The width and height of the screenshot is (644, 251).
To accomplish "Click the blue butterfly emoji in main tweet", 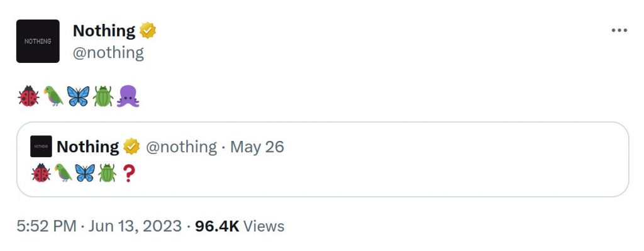I will tap(78, 96).
